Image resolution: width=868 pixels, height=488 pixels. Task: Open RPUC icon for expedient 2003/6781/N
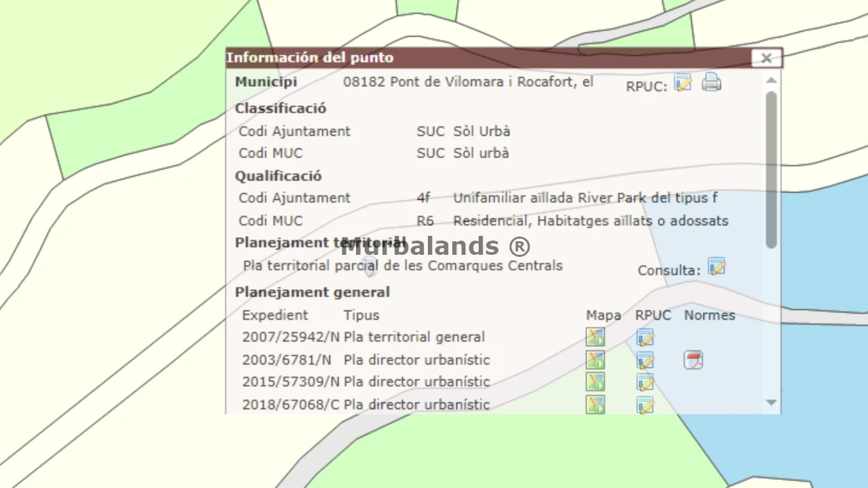point(645,360)
